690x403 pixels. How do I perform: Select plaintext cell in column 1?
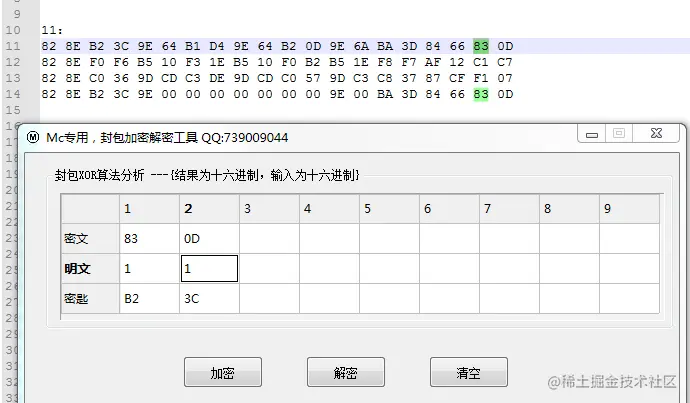click(x=149, y=268)
